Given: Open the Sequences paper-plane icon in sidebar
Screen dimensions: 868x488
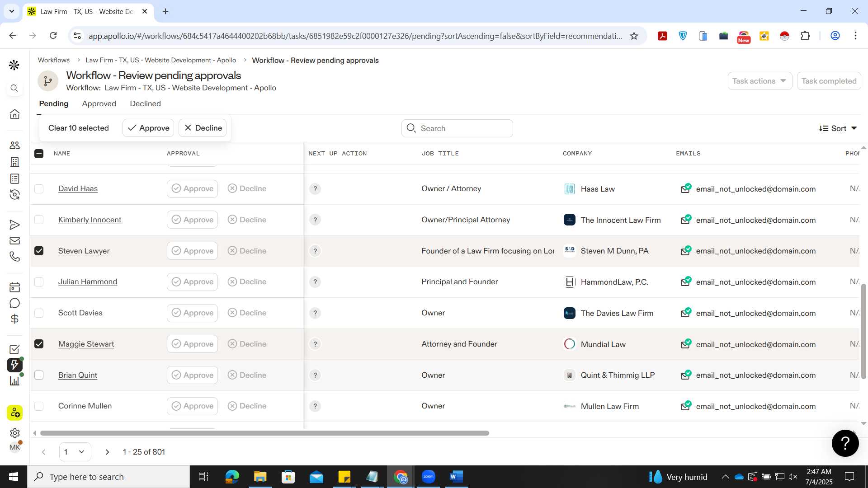Looking at the screenshot, I should [14, 225].
